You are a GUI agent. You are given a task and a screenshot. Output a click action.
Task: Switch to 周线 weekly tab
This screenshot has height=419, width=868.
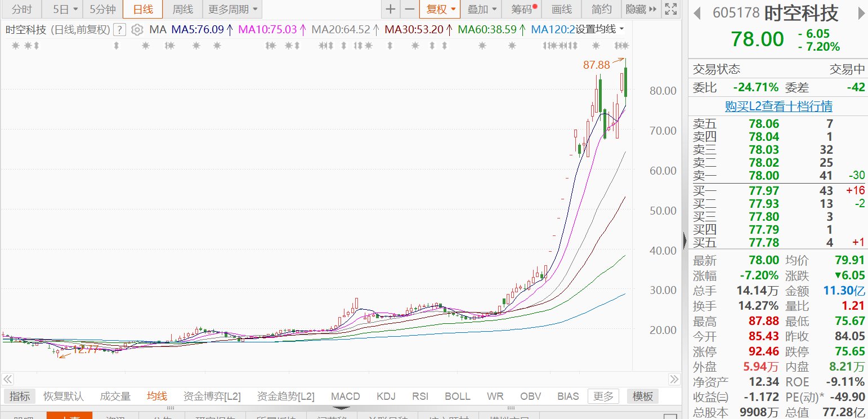click(182, 9)
